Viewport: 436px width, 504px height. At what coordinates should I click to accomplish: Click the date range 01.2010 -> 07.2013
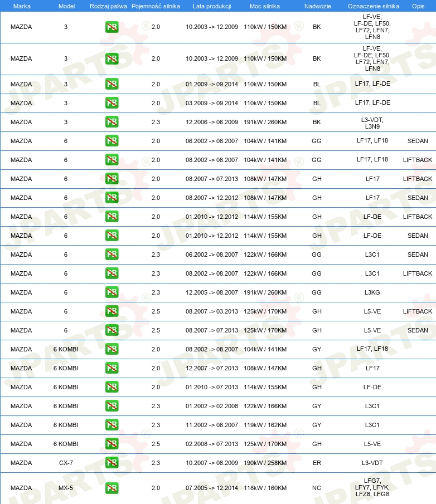click(x=212, y=387)
